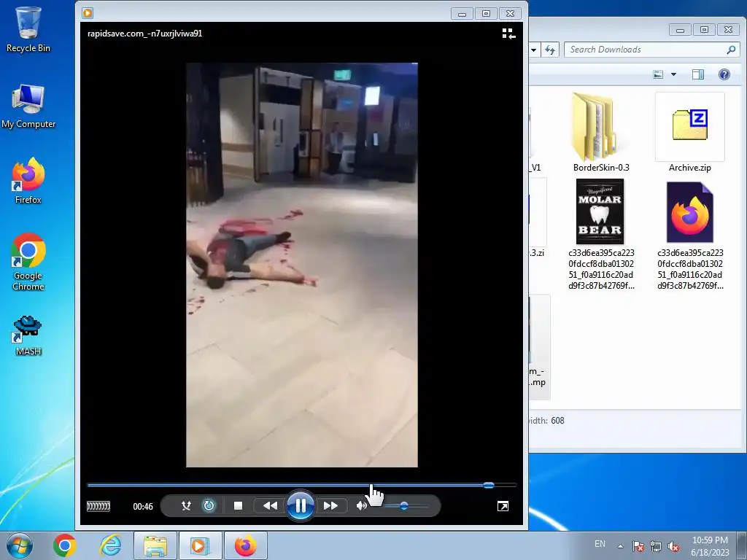
Task: Open the view options dropdown arrow
Action: tap(673, 74)
